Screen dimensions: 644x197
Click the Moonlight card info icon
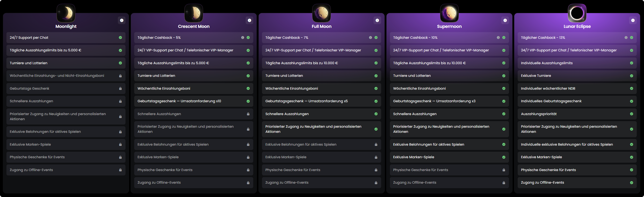tap(121, 20)
